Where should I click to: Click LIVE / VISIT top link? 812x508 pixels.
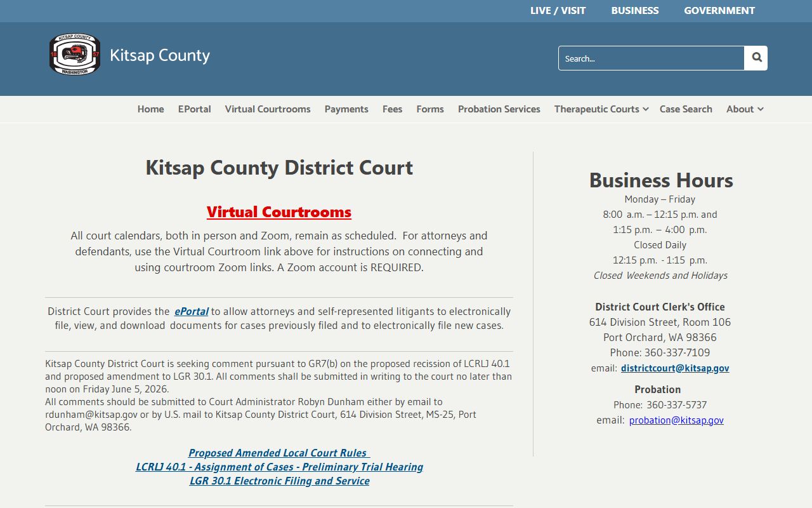coord(558,11)
